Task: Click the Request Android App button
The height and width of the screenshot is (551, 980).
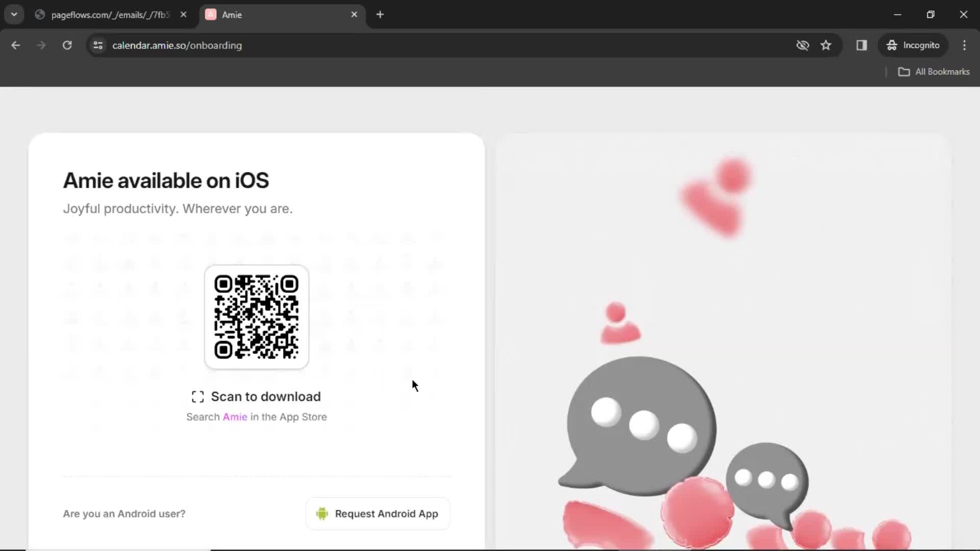Action: [378, 514]
